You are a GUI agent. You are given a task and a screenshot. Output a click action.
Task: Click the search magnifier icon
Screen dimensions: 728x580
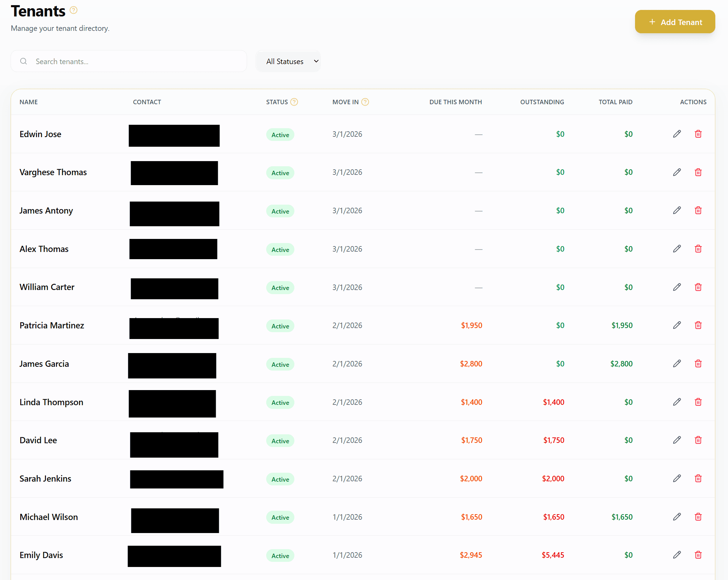point(23,61)
